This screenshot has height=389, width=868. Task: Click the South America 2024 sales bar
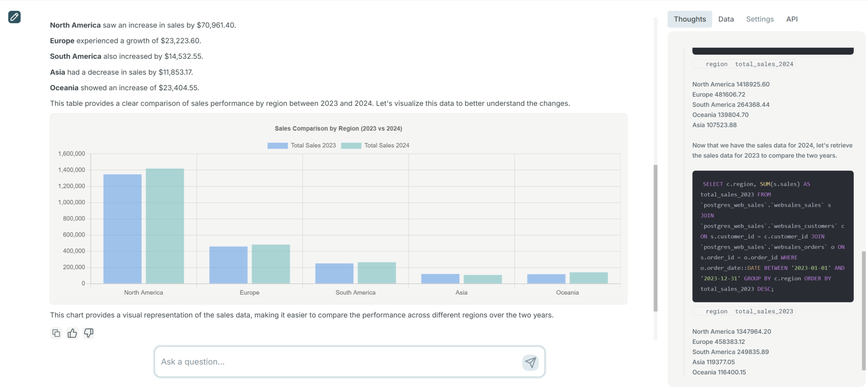click(x=376, y=273)
